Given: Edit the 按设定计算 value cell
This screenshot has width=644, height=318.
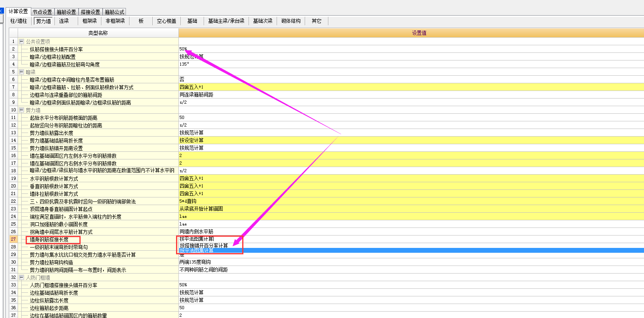Looking at the screenshot, I should click(x=411, y=141).
